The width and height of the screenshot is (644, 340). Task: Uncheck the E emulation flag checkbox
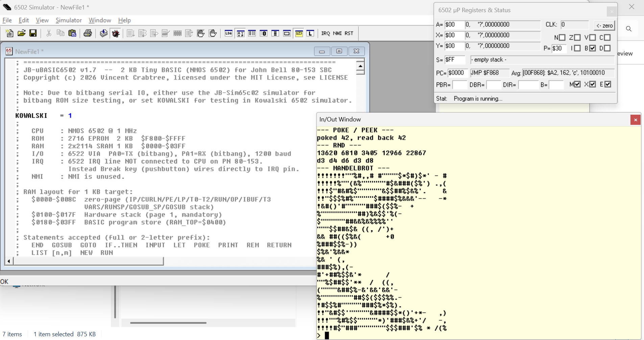(x=608, y=84)
